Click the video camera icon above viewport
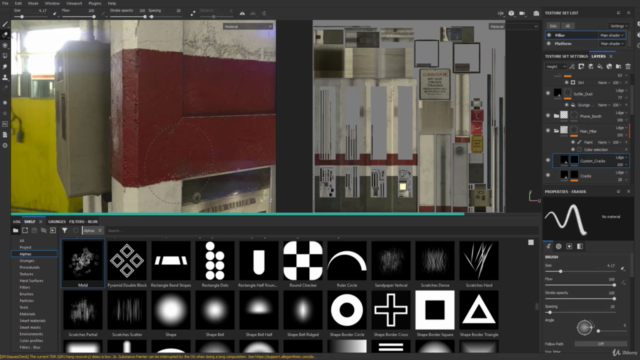Viewport: 640px width, 360px height. point(522,13)
